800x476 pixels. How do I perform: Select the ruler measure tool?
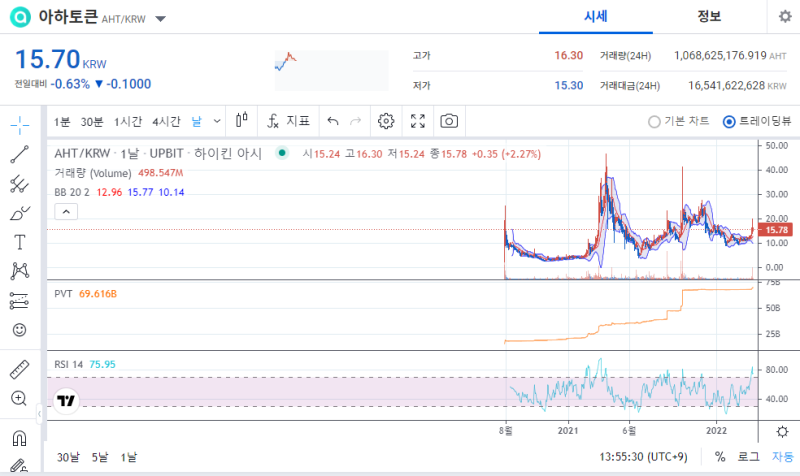coord(19,369)
